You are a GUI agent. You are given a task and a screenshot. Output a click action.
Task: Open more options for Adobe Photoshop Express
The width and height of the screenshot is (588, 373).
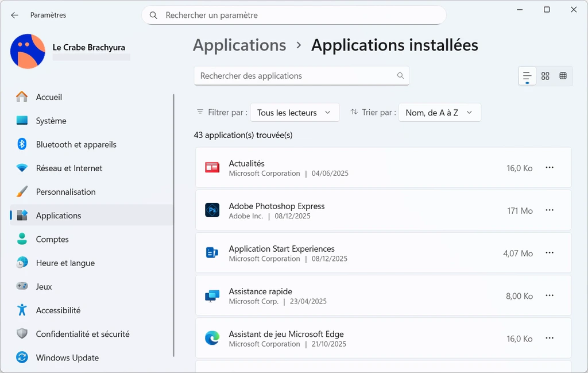pyautogui.click(x=550, y=210)
